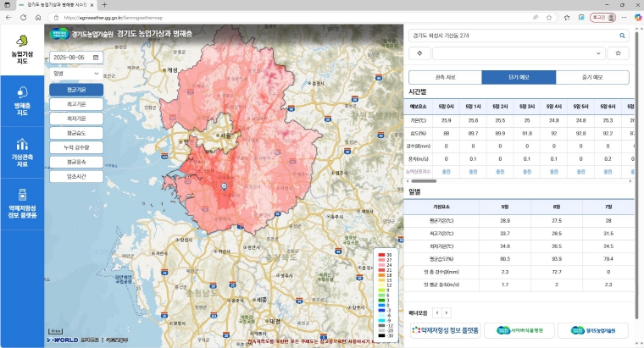Screen dimensions: 644x348
Task: Open the 농업기상 지도 sidebar icon
Action: click(22, 49)
